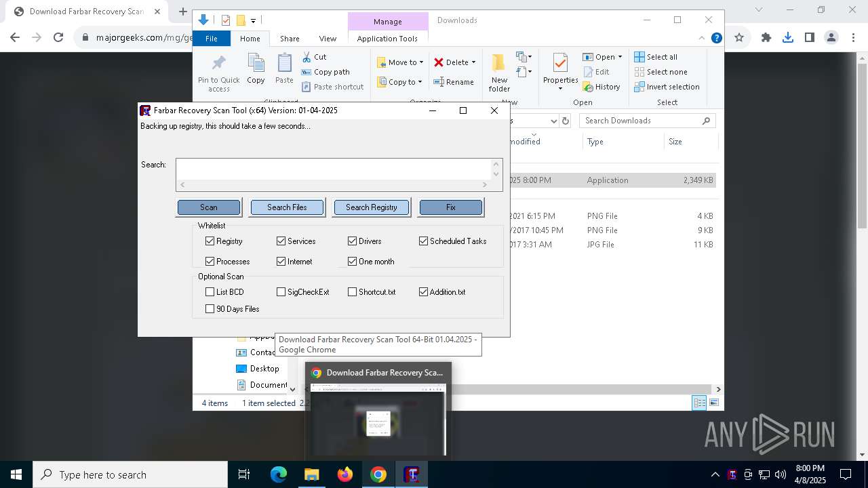The image size is (868, 488).
Task: Open Explorer Help question mark icon
Action: click(x=716, y=38)
